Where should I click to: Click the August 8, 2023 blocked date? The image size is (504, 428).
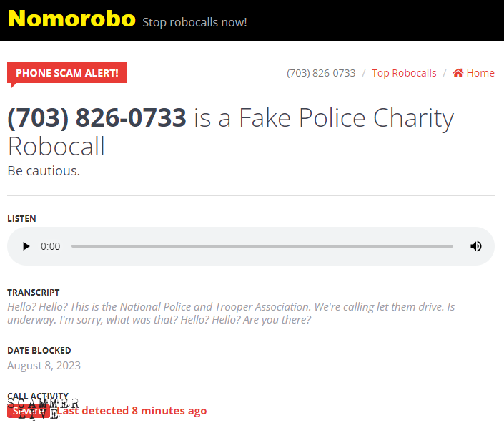tap(44, 366)
